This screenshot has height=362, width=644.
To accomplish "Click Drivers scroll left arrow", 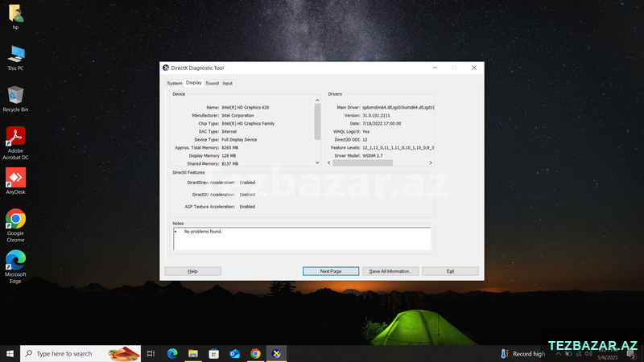I will click(329, 163).
